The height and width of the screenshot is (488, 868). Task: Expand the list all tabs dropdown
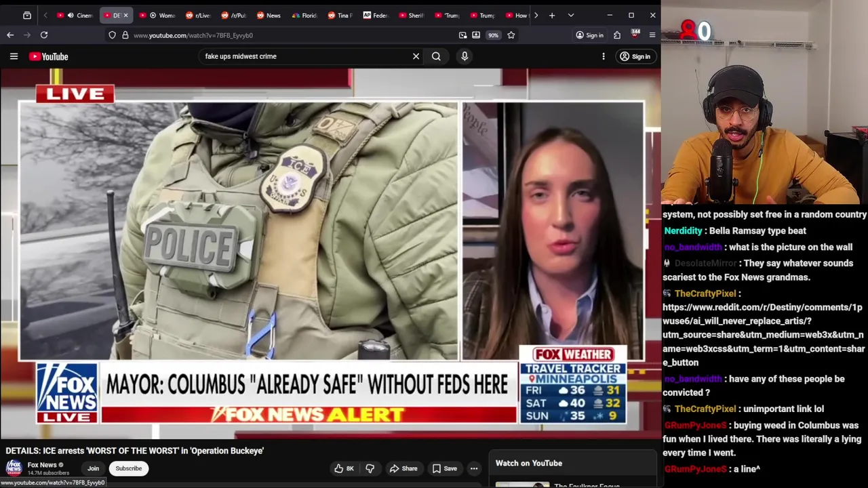(571, 15)
